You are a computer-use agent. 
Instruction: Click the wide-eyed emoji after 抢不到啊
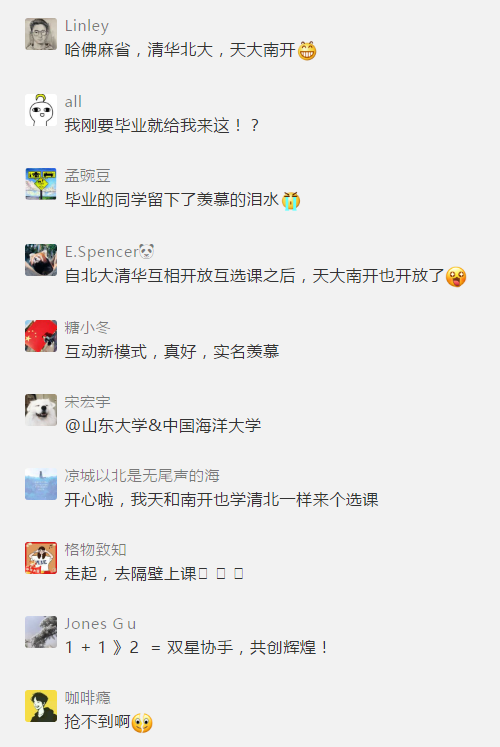(x=142, y=723)
